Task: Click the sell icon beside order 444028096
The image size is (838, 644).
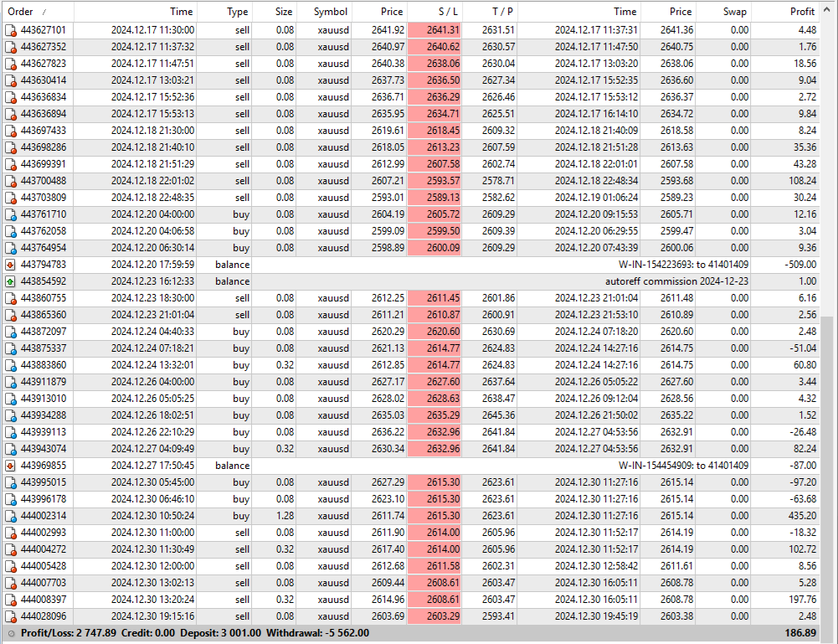Action: [x=10, y=616]
